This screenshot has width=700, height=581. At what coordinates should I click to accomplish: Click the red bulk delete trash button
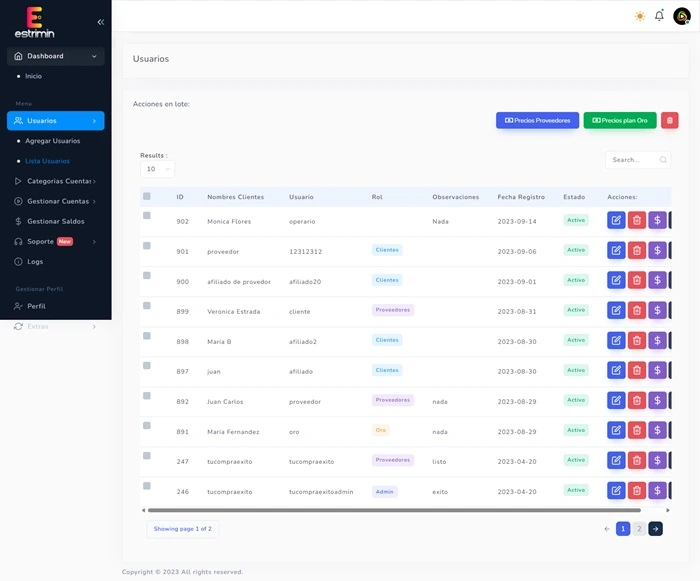coord(670,120)
